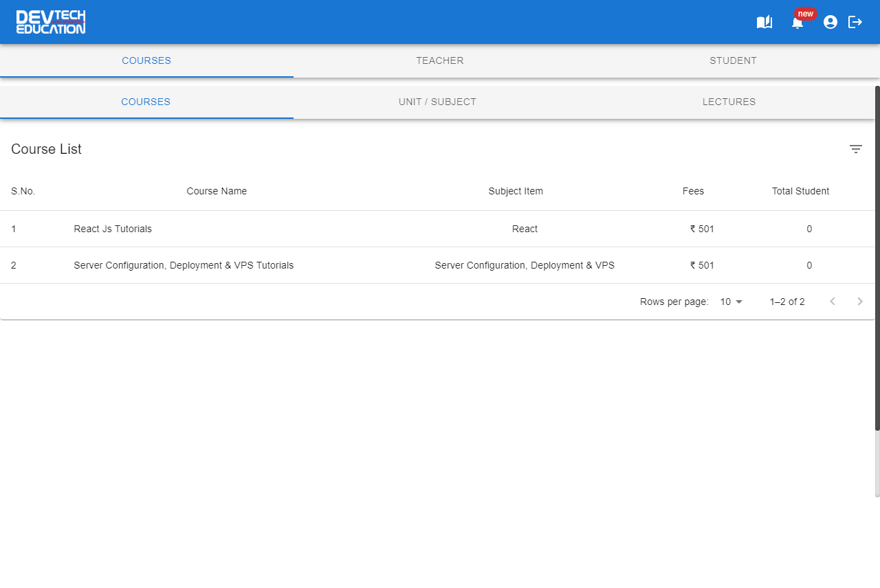Click the Server Configuration, Deployment & VPS subject cell
Image resolution: width=880 pixels, height=588 pixels.
click(525, 265)
